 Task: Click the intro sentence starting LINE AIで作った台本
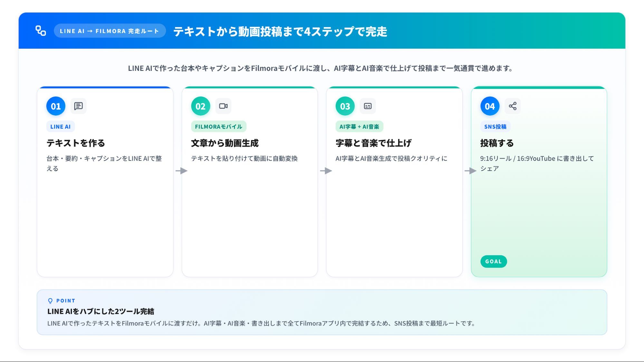[x=321, y=68]
